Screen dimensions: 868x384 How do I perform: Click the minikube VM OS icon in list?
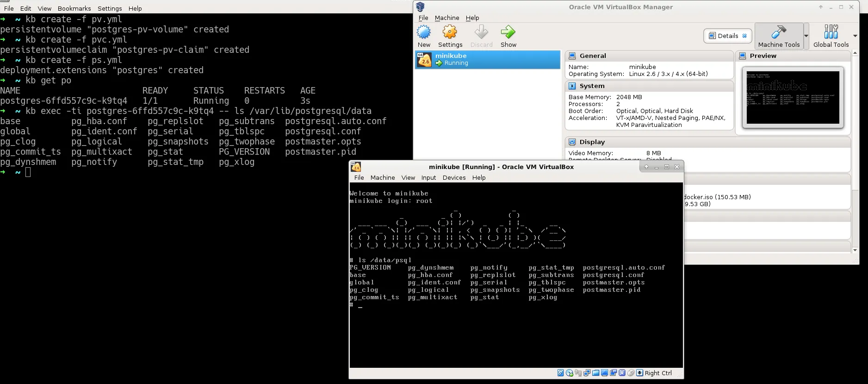(x=424, y=60)
